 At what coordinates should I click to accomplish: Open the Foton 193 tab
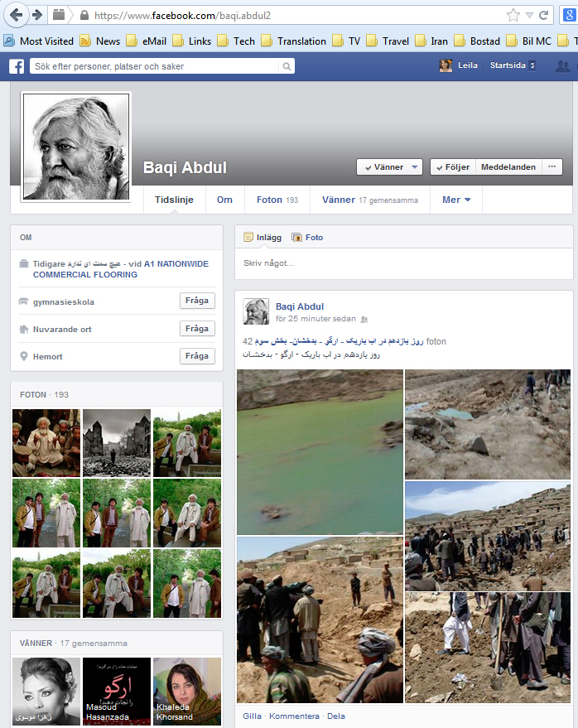coord(277,200)
